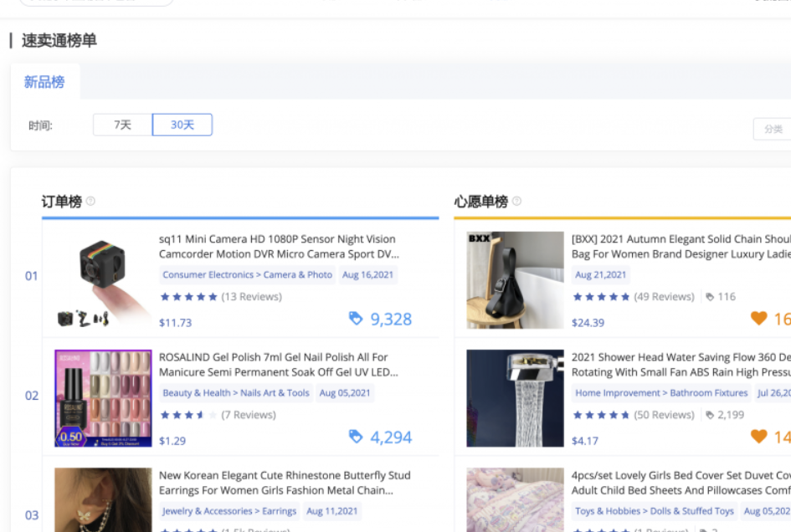Image resolution: width=791 pixels, height=532 pixels.
Task: Open Shower Head product thumbnail
Action: (515, 398)
